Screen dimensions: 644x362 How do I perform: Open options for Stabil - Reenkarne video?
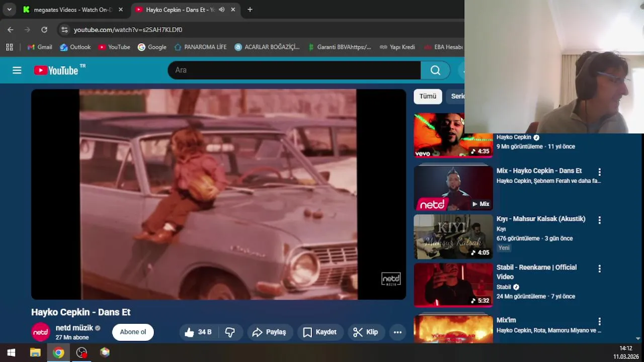pos(599,268)
